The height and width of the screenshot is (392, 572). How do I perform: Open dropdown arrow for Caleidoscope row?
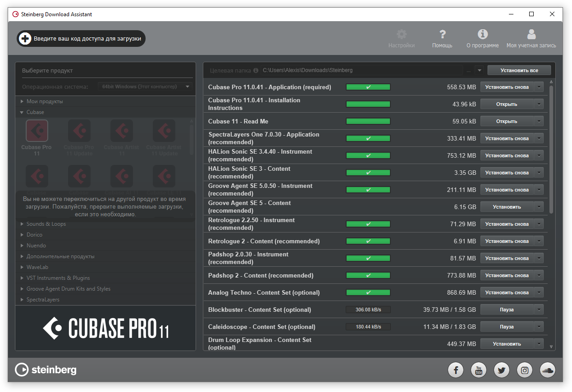[x=539, y=327]
